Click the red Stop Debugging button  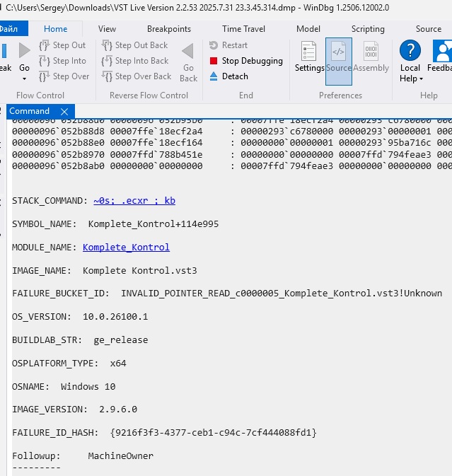246,61
